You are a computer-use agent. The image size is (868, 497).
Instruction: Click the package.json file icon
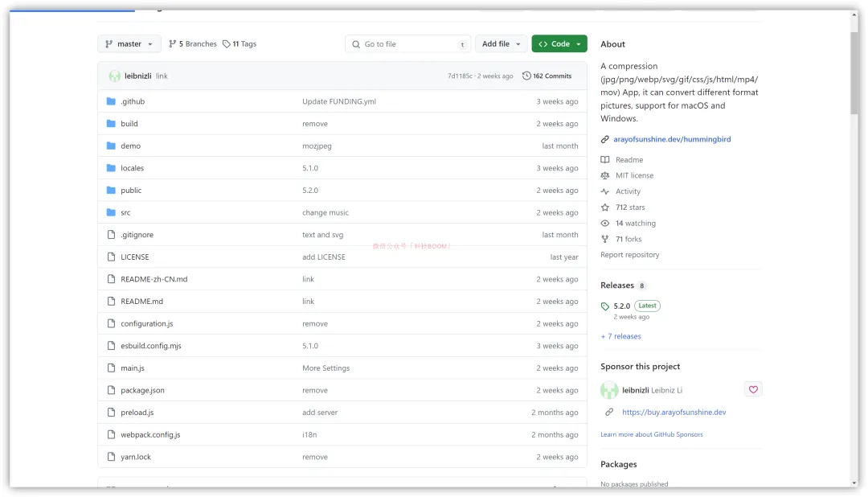111,390
